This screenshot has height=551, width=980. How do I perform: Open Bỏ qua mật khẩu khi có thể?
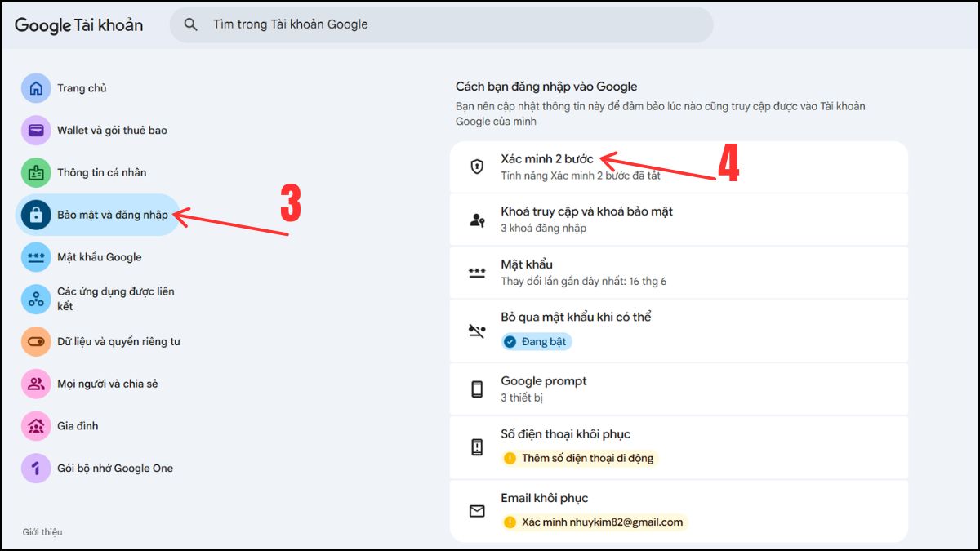point(679,331)
